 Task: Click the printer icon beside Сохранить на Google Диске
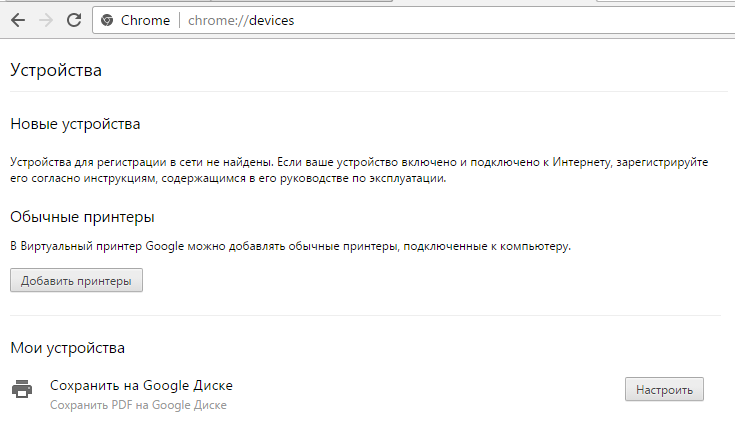22,389
